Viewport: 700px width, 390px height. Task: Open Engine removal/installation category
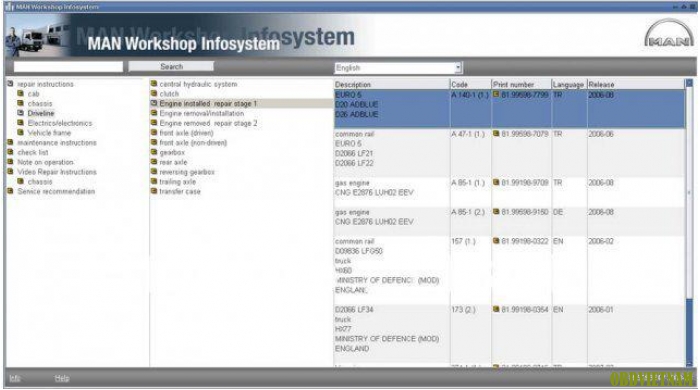pyautogui.click(x=202, y=113)
